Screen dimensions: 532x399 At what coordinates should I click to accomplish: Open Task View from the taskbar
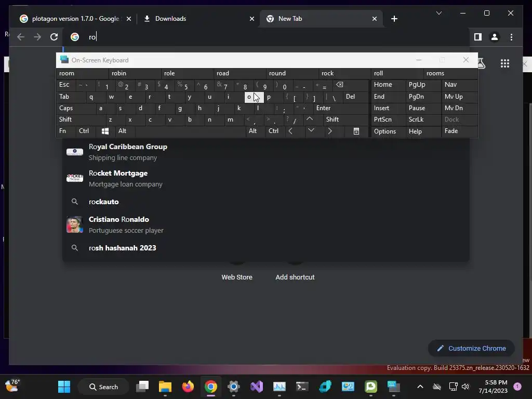click(142, 387)
